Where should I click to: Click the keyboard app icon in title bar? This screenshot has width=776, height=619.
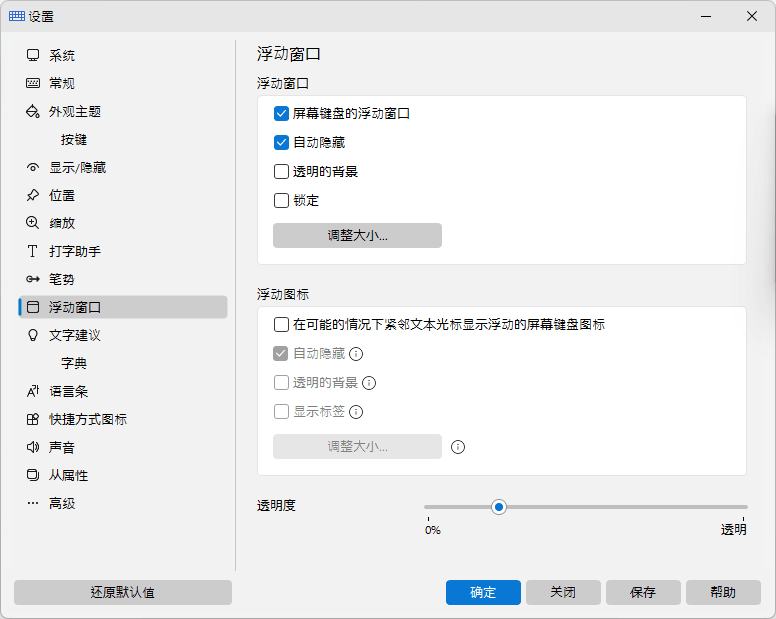tap(16, 16)
